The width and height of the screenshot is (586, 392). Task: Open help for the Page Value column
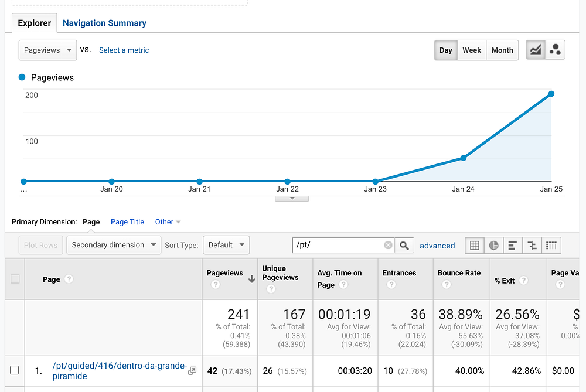pos(560,285)
